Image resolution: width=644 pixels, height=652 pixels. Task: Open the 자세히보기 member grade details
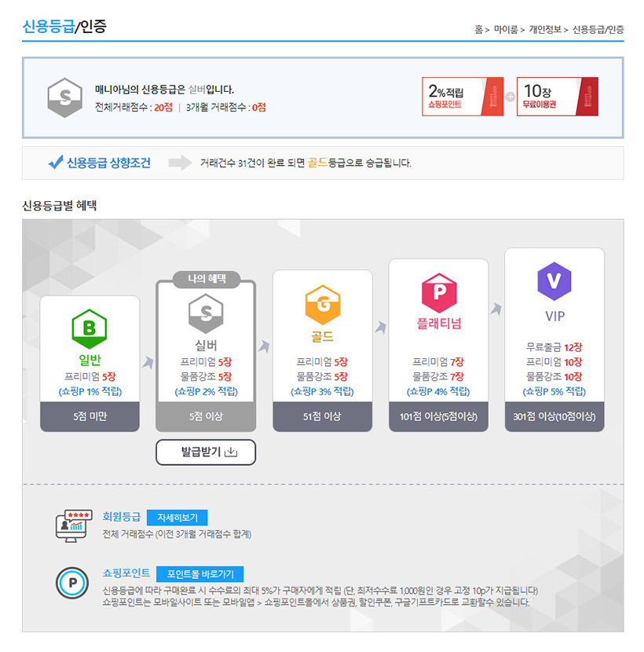click(177, 518)
